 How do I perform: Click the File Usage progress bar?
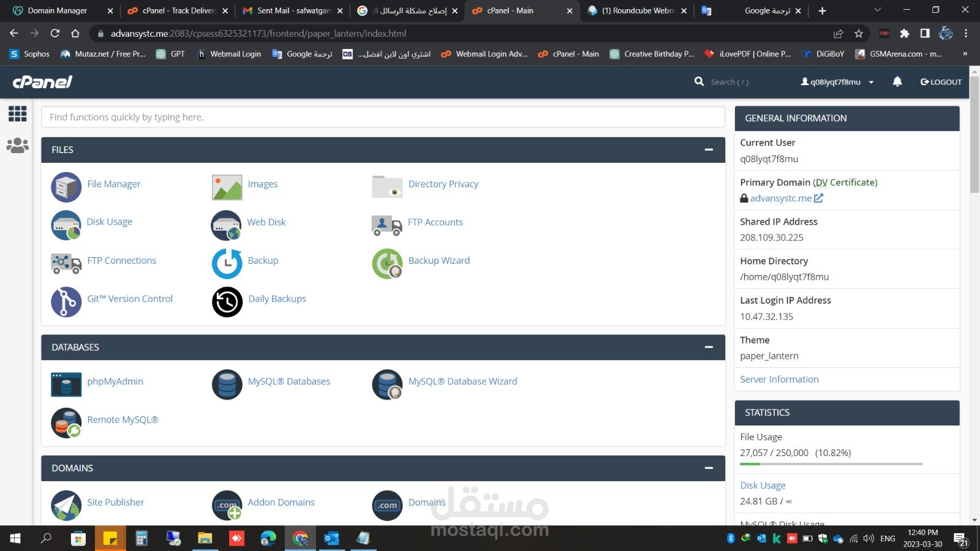tap(831, 464)
